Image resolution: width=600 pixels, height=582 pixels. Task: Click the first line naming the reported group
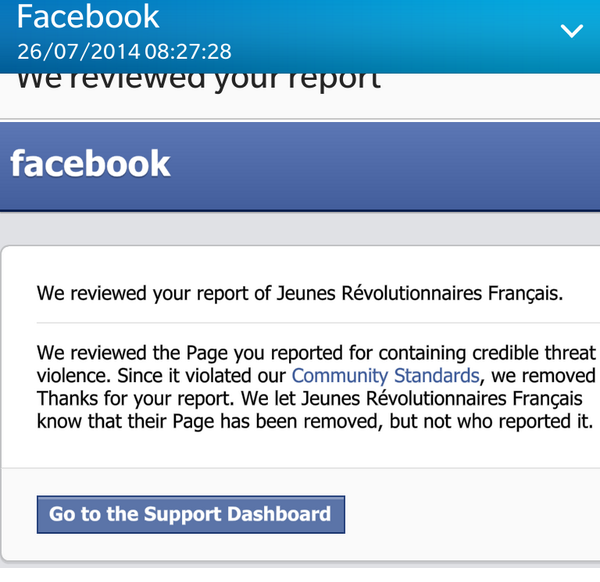300,294
